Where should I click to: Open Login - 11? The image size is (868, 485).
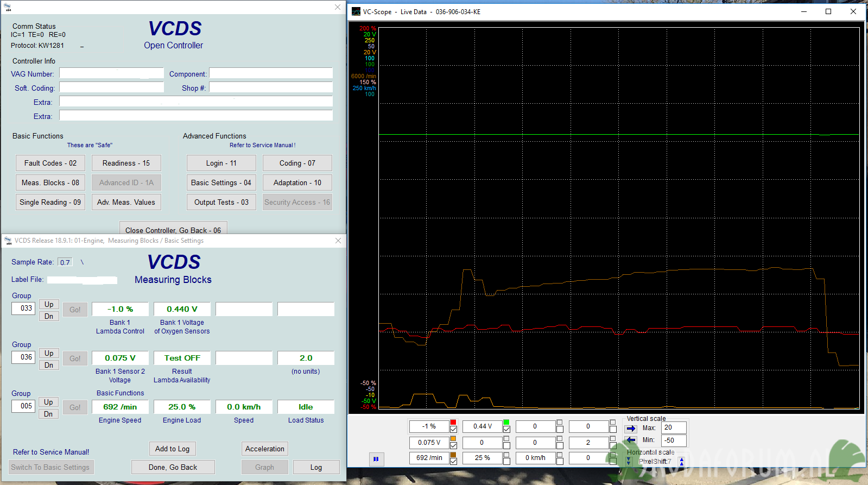tap(221, 163)
